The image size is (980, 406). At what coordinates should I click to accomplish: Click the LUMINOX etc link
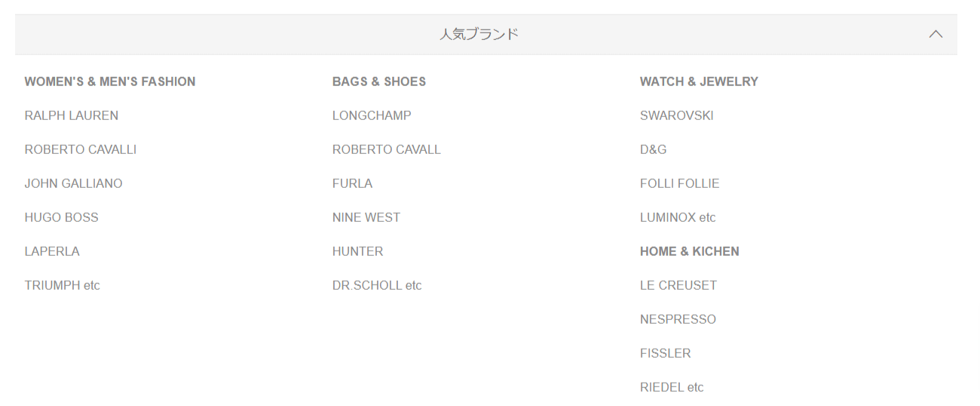click(678, 217)
